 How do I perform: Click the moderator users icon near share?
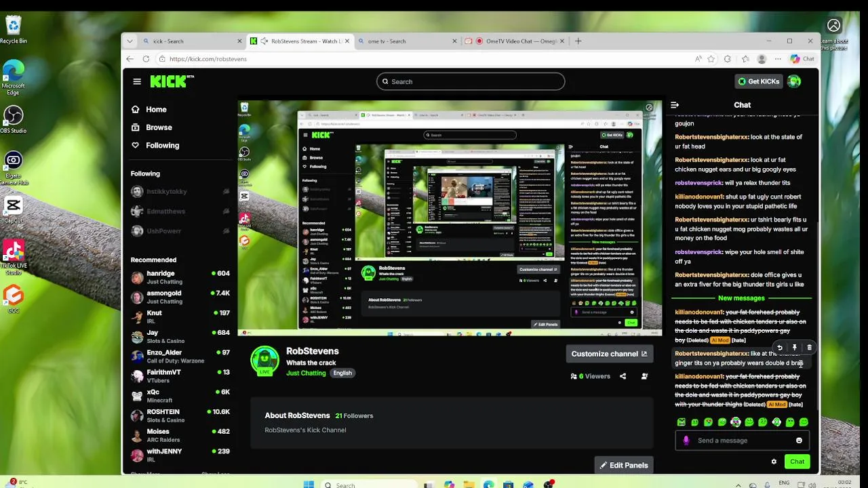click(644, 376)
